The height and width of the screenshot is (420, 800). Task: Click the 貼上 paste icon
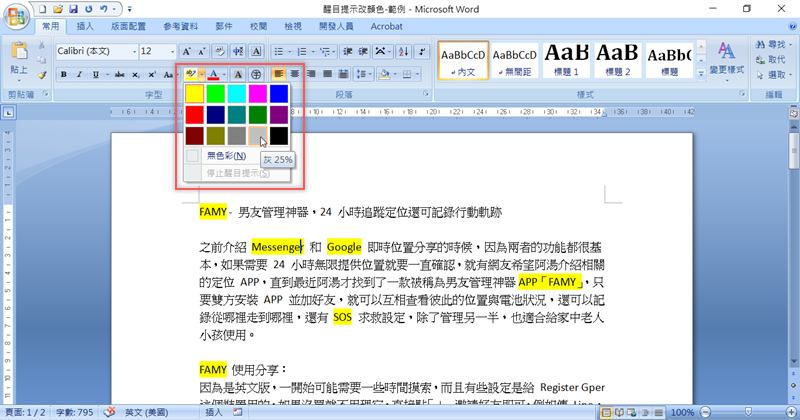18,56
